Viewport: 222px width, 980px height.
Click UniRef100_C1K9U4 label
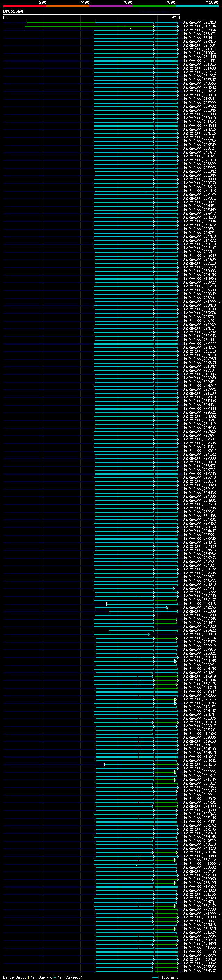(x=199, y=680)
